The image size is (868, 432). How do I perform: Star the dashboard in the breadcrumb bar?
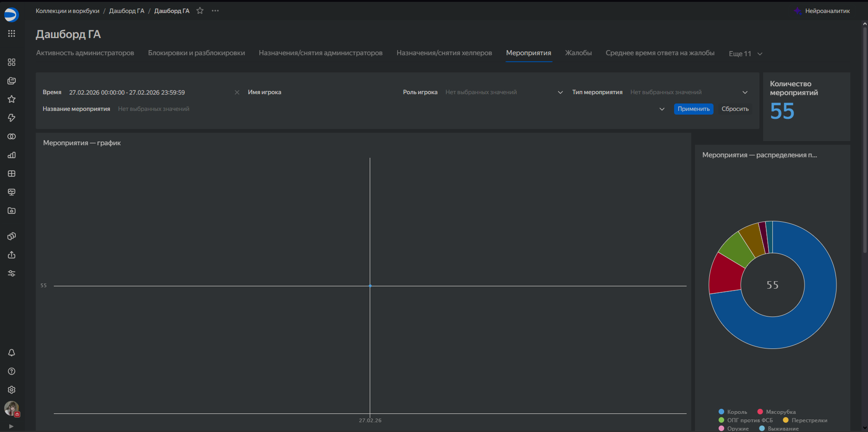[200, 11]
